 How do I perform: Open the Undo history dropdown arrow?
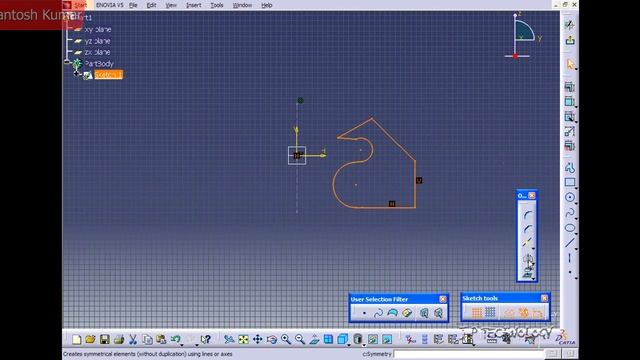182,345
